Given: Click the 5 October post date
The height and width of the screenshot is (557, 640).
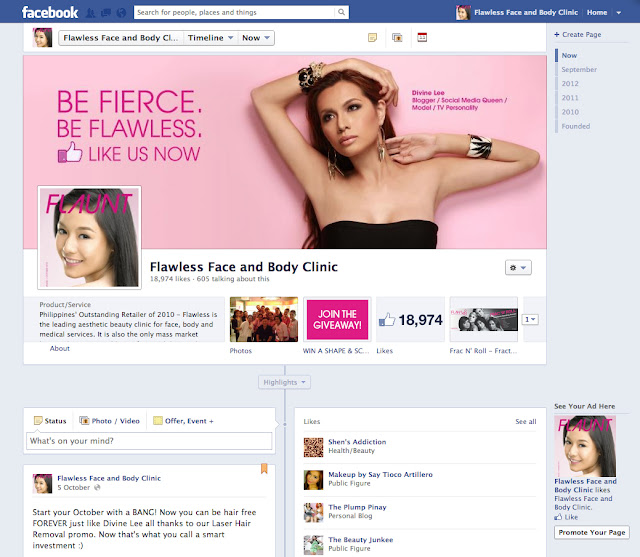Looking at the screenshot, I should (x=73, y=488).
